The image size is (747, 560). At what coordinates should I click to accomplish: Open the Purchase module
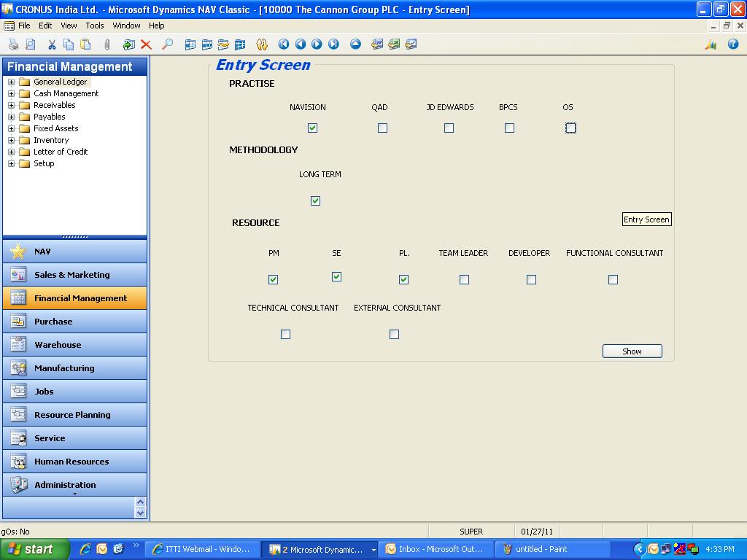pos(75,322)
